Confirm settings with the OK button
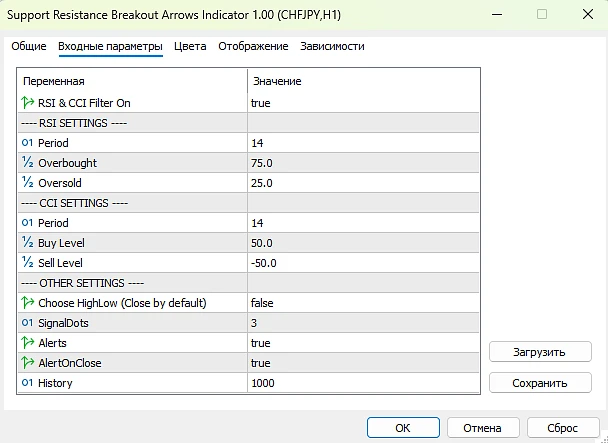Screen dimensions: 608x443 tap(402, 428)
